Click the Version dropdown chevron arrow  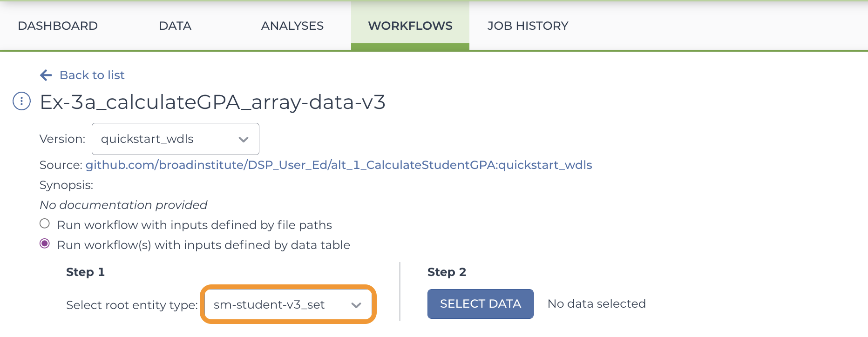(243, 139)
